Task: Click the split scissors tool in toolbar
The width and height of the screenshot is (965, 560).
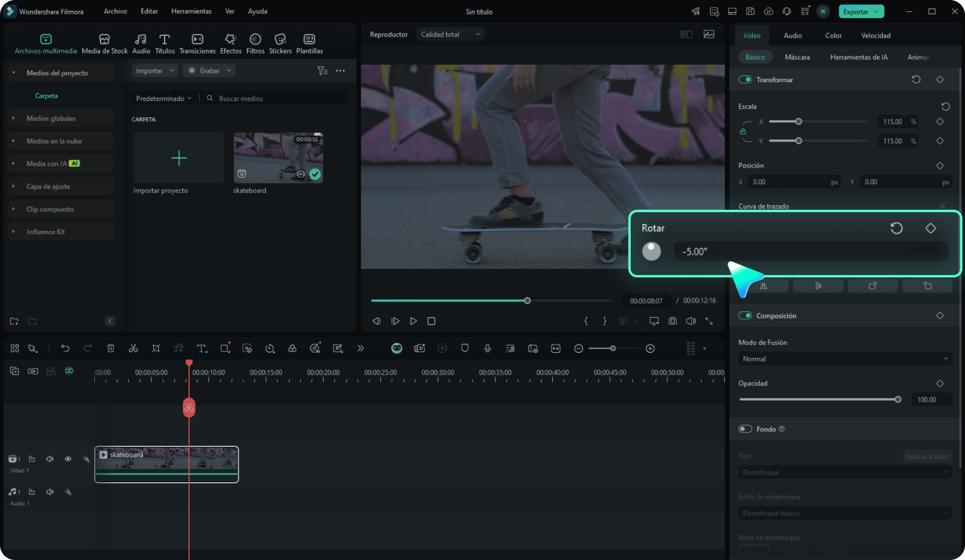Action: click(133, 348)
